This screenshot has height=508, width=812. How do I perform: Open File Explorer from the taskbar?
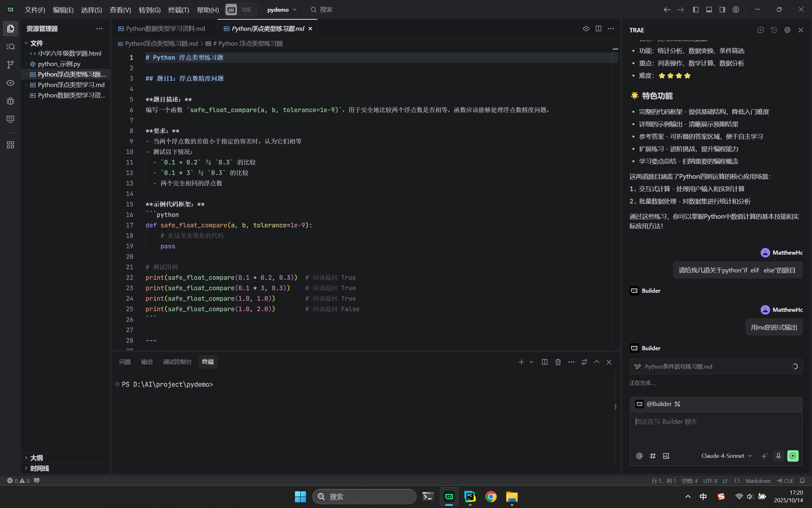[x=512, y=496]
